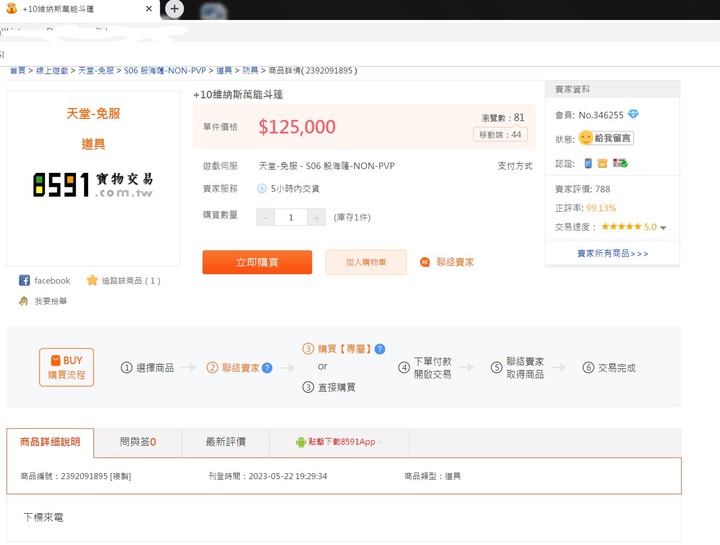Image resolution: width=720 pixels, height=545 pixels.
Task: Click the mobile phone verification icon
Action: 588,163
